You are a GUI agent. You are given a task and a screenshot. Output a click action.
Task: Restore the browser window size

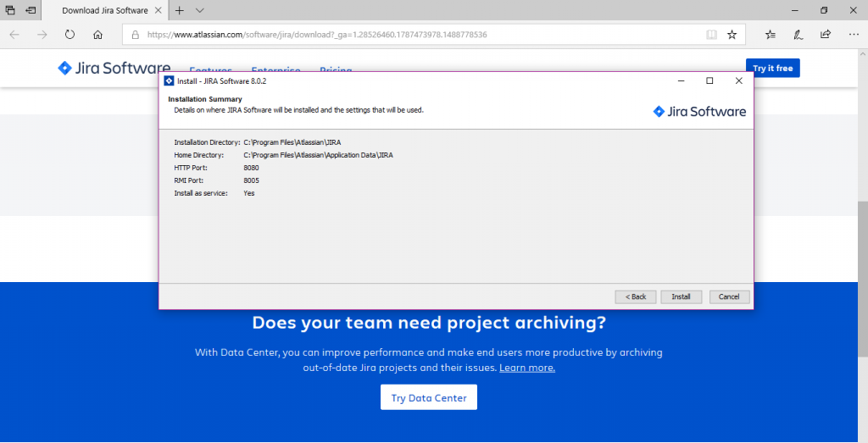(824, 10)
